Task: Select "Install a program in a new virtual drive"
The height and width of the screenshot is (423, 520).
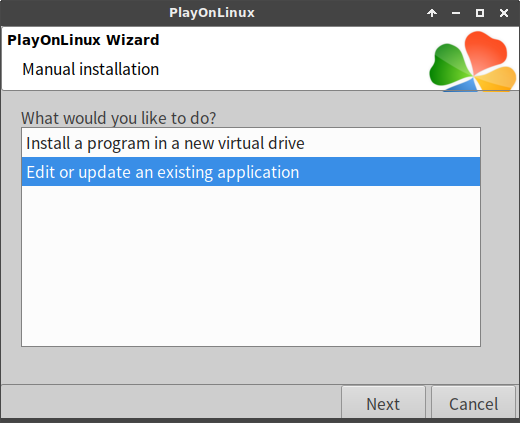Action: point(251,143)
